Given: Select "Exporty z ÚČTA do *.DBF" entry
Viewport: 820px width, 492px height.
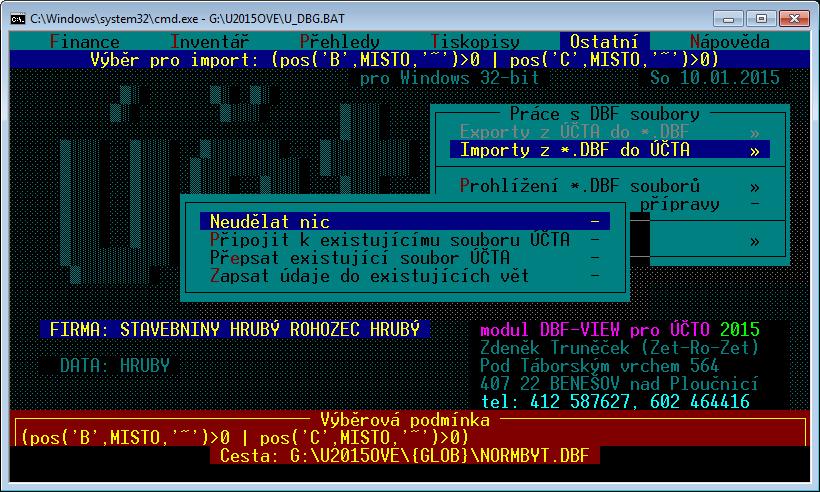Looking at the screenshot, I should (x=610, y=132).
